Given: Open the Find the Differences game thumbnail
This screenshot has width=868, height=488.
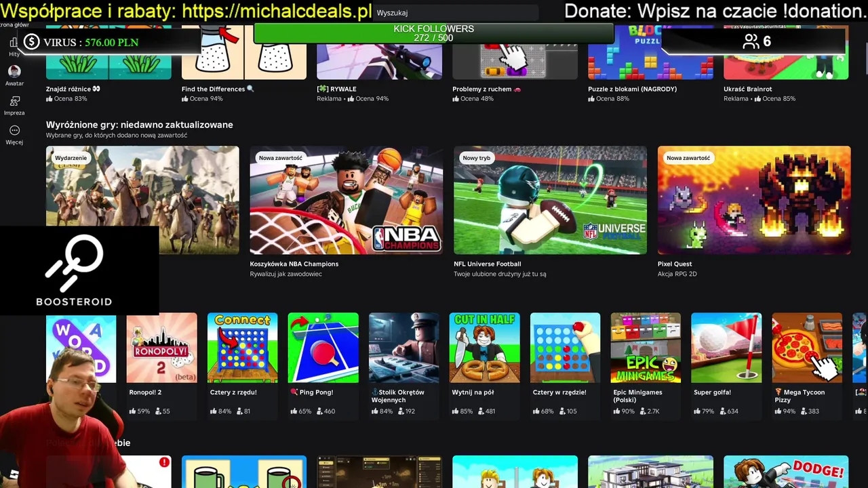Looking at the screenshot, I should click(244, 53).
